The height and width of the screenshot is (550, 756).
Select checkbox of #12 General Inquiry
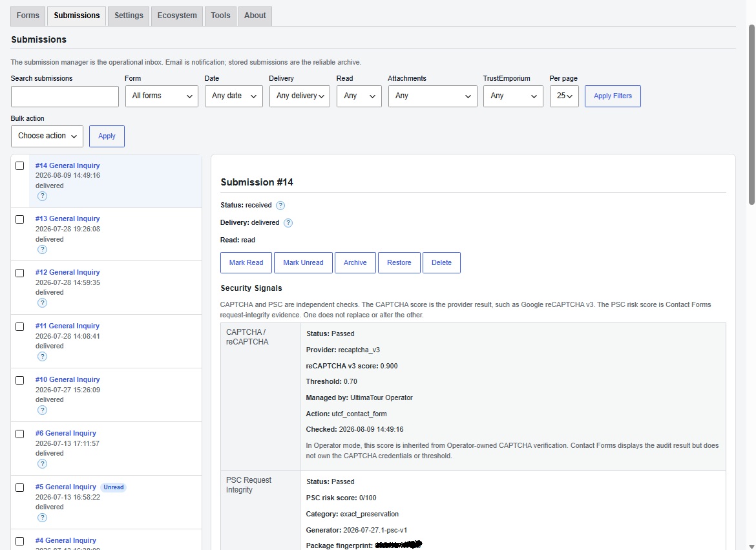click(x=20, y=273)
